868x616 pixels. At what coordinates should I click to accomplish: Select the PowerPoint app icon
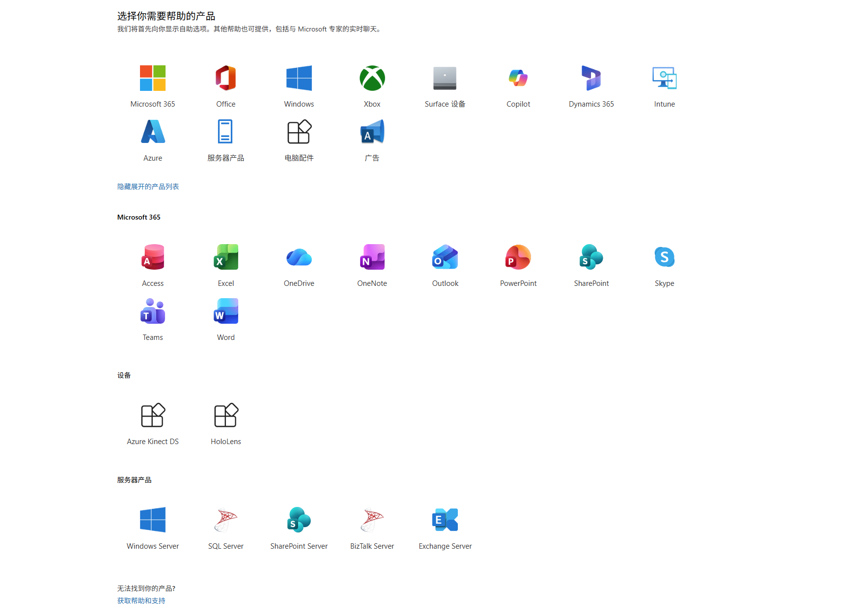click(518, 257)
